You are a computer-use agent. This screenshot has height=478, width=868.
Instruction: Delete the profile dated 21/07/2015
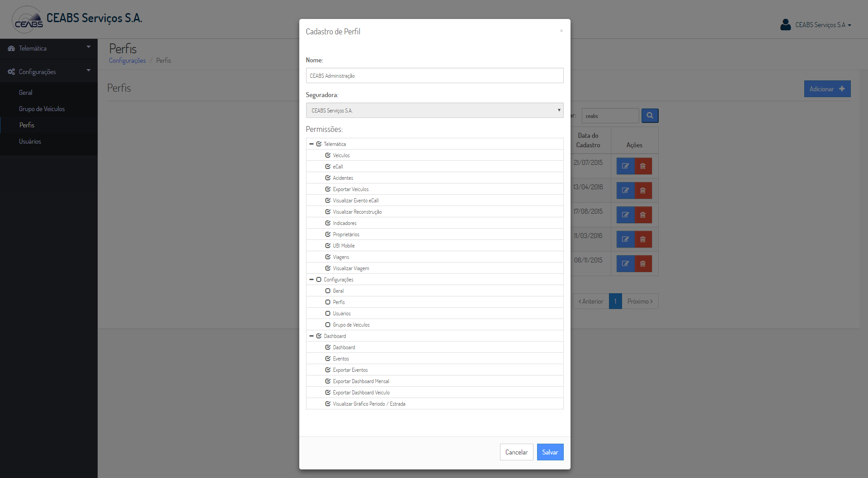[x=643, y=166]
